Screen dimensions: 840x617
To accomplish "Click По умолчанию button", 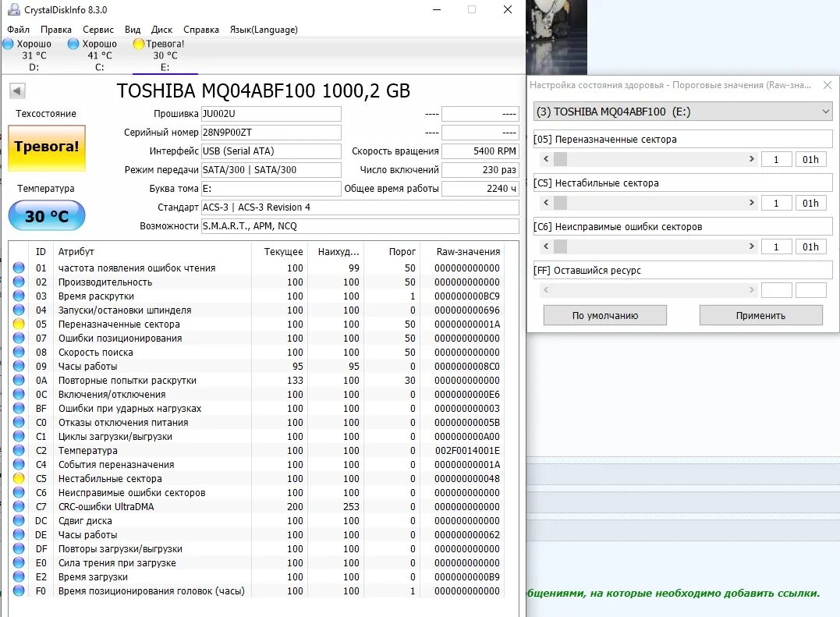I will pos(604,315).
